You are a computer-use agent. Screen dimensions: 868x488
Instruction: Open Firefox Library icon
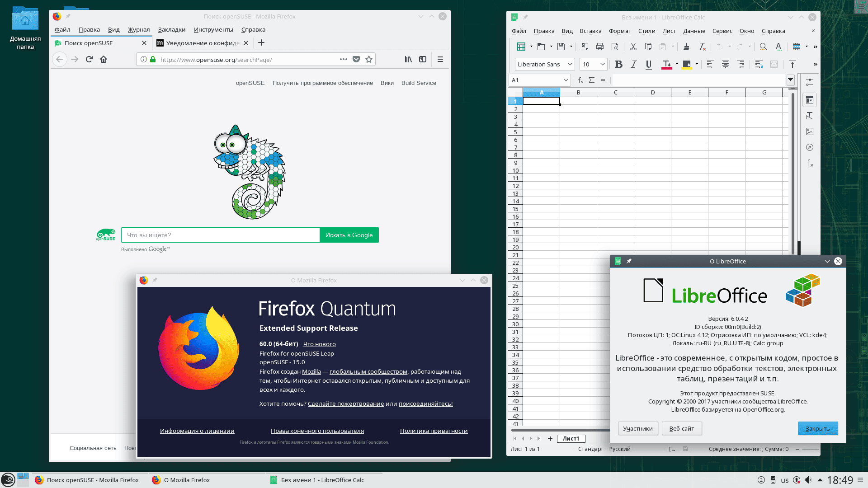point(408,59)
